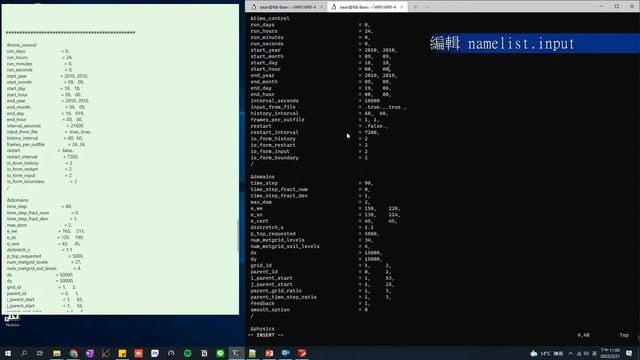The image size is (640, 360).
Task: Open the Notion desktop shortcut
Action: pyautogui.click(x=12, y=320)
